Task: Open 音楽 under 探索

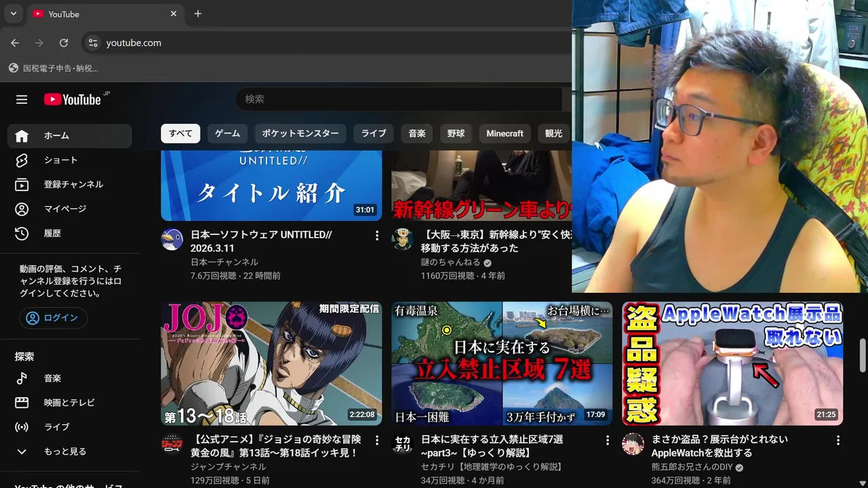Action: pyautogui.click(x=70, y=378)
